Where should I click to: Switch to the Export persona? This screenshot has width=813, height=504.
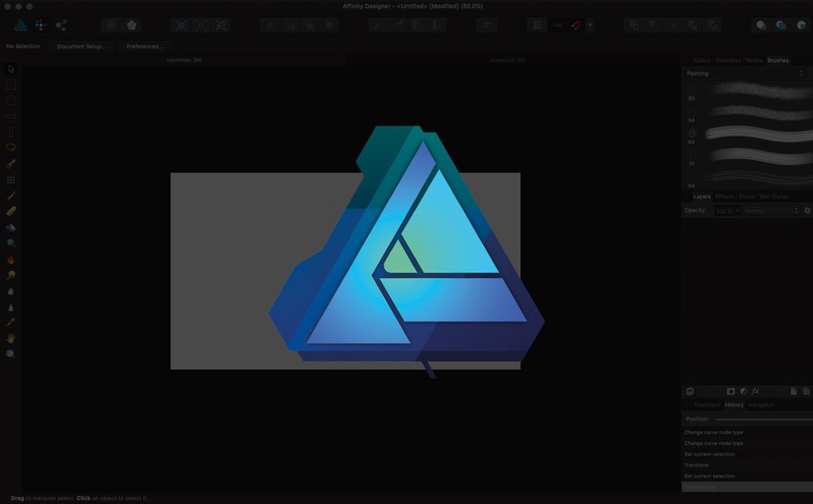[61, 25]
